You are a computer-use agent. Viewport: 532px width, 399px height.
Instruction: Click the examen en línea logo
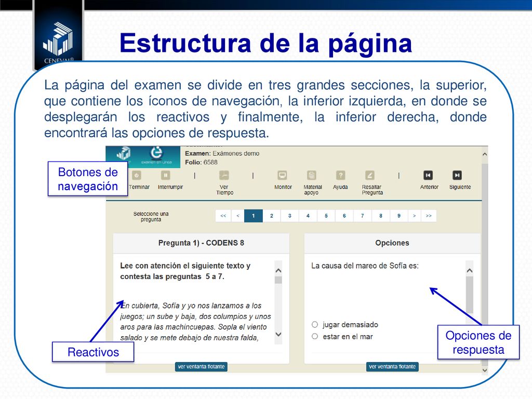(156, 156)
